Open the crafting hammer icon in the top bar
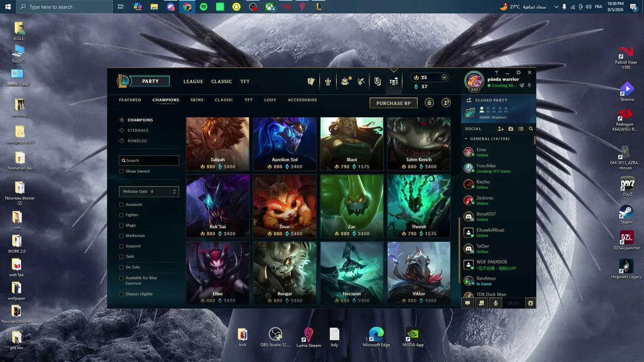The height and width of the screenshot is (362, 644). [361, 81]
